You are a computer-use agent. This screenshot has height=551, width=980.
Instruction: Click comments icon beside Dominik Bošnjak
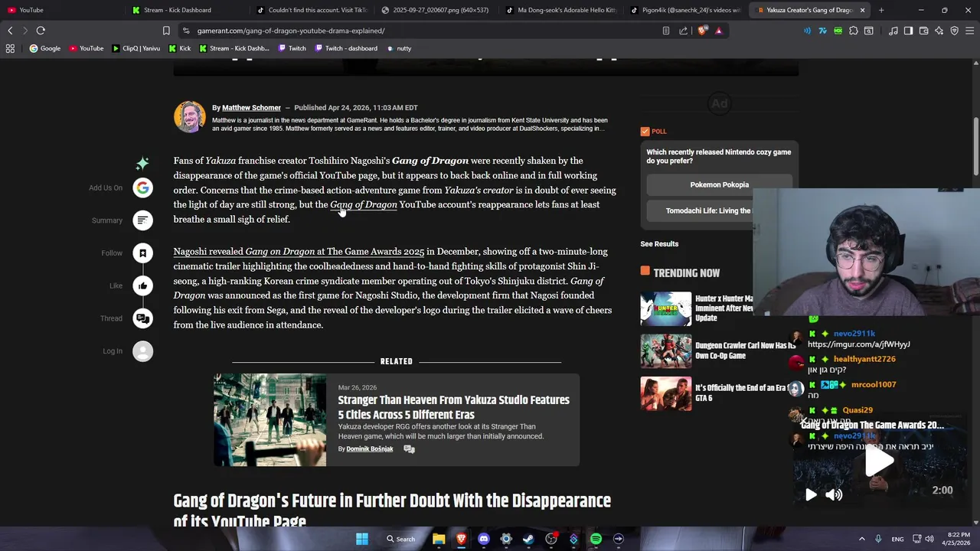click(x=410, y=449)
